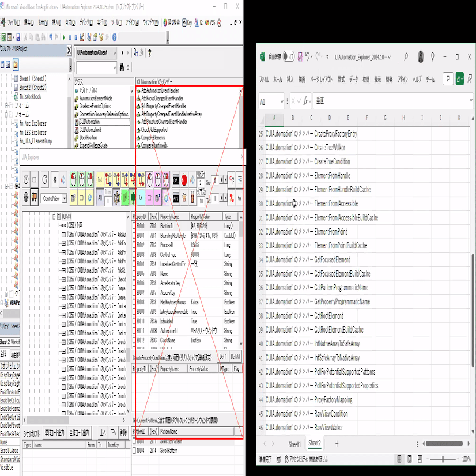Click the toggle folders icon in Project pane
The height and width of the screenshot is (476, 476).
16,65
